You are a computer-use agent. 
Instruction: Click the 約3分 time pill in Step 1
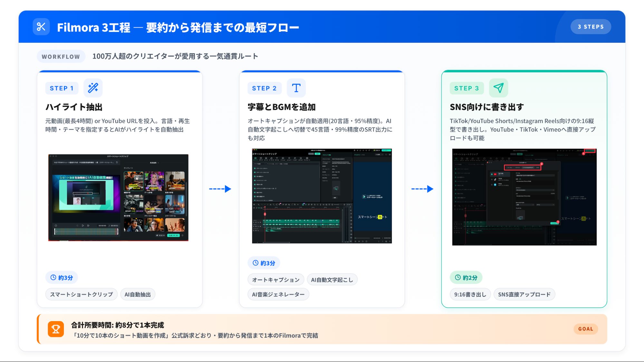click(62, 277)
